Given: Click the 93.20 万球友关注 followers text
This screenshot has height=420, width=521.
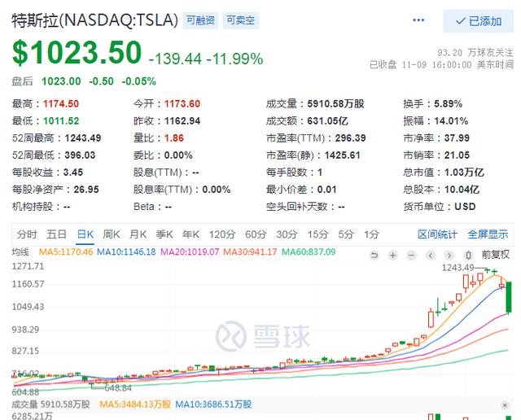Looking at the screenshot, I should pyautogui.click(x=475, y=52).
